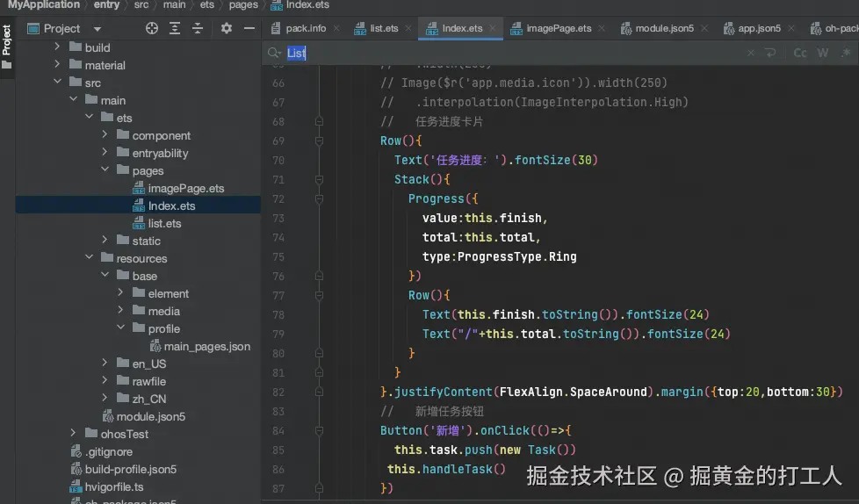The image size is (859, 504).
Task: Toggle Match Case (Cc) in search bar
Action: (800, 54)
